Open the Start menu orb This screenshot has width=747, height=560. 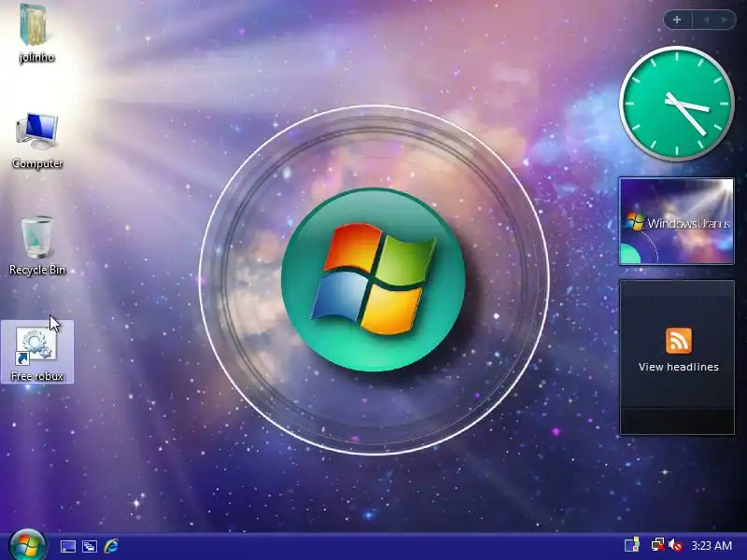[27, 545]
